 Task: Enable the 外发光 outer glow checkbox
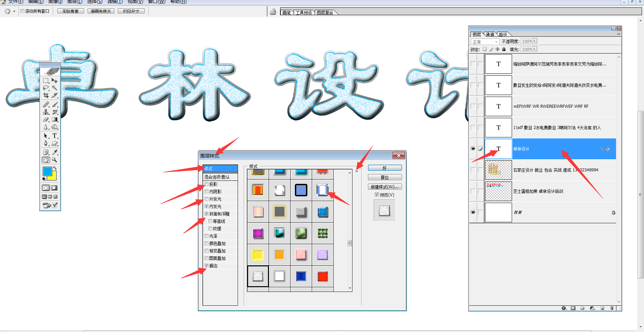tap(207, 199)
